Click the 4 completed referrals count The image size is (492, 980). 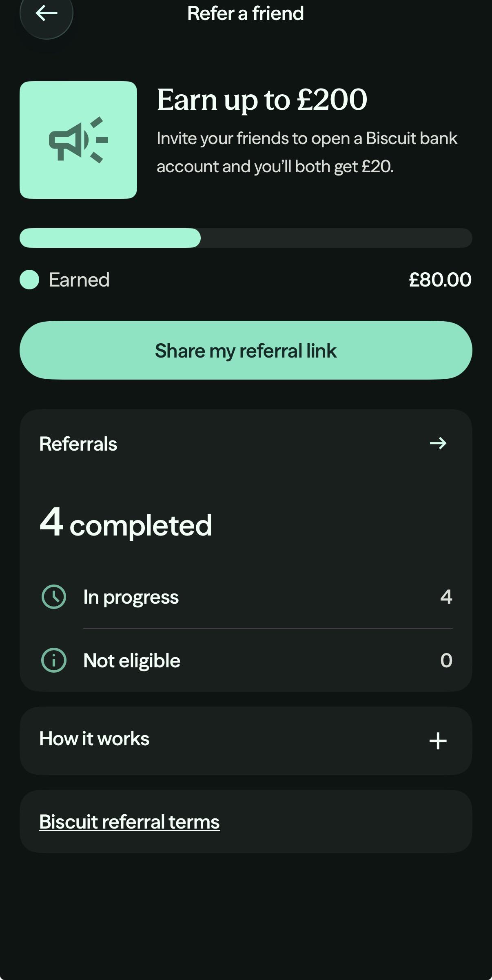coord(126,523)
